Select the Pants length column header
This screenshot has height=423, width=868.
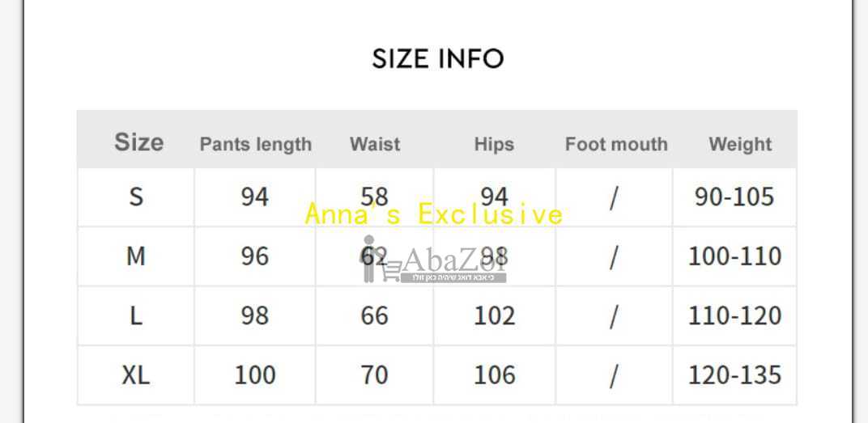tap(256, 144)
